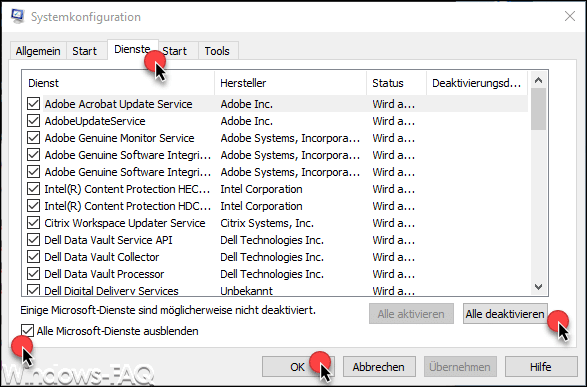Select Dell Data Vault Service API name

point(108,240)
